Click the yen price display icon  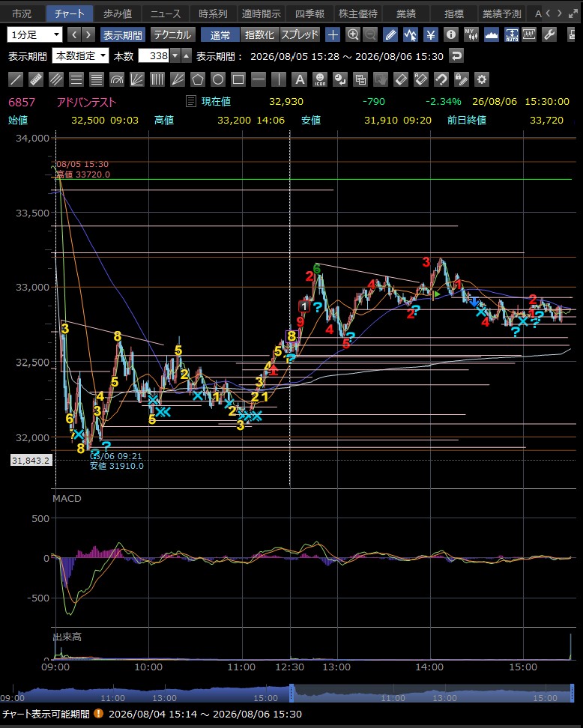point(431,34)
